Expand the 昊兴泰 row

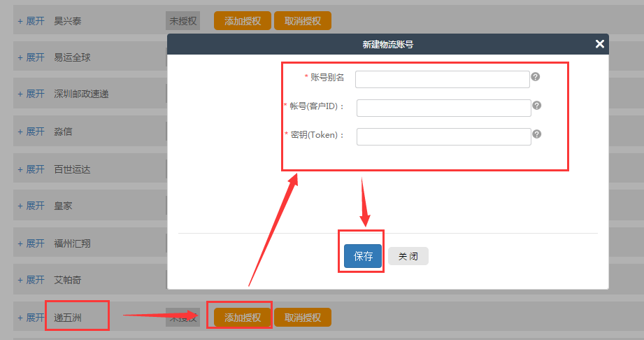coord(31,21)
